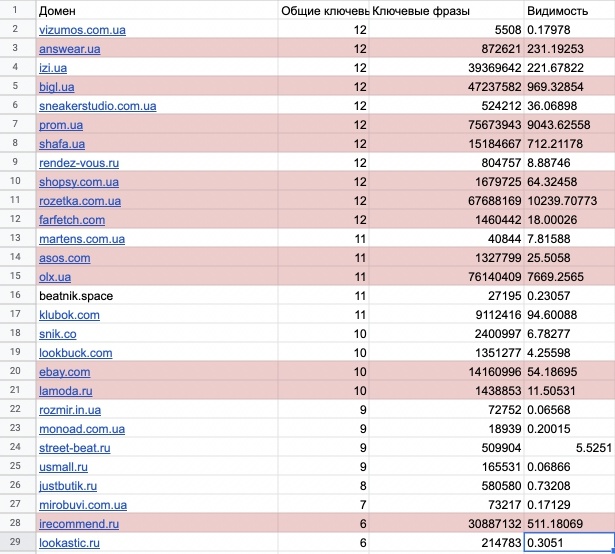Click the right-aligned value 5.5251
615x554 pixels.
[570, 448]
